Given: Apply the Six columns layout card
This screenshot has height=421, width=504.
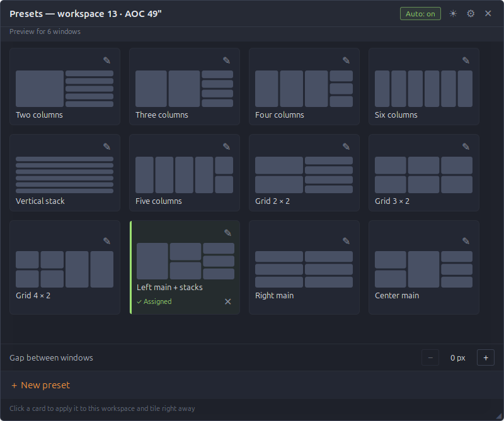Looking at the screenshot, I should 423,86.
